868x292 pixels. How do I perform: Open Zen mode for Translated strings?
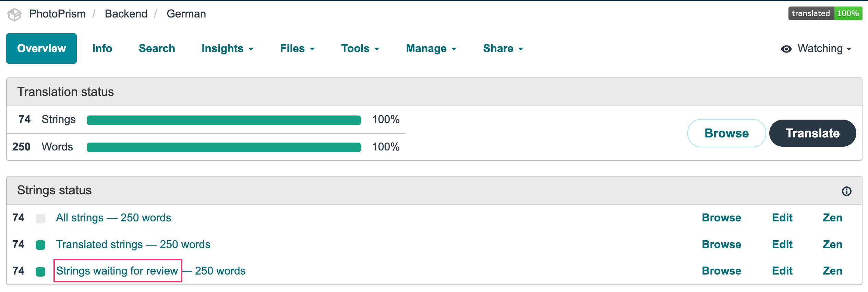(x=832, y=244)
